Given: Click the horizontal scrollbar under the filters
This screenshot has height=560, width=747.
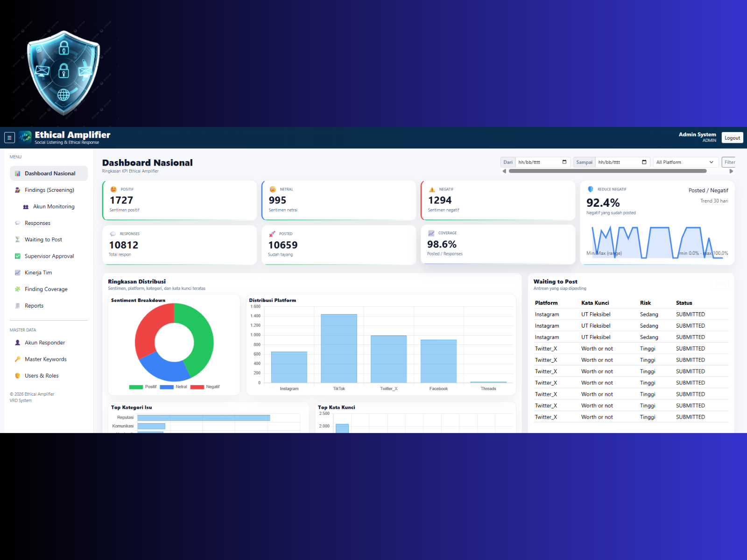Looking at the screenshot, I should pyautogui.click(x=607, y=171).
